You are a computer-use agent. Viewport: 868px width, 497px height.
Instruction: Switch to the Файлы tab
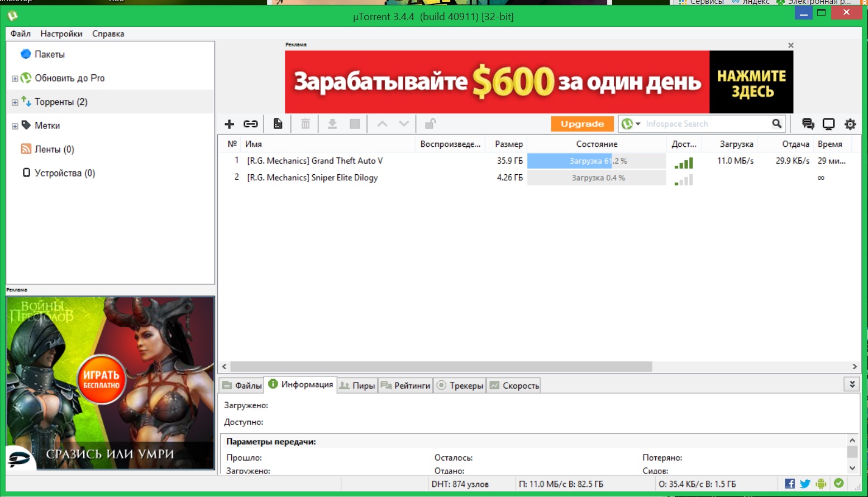coord(241,385)
